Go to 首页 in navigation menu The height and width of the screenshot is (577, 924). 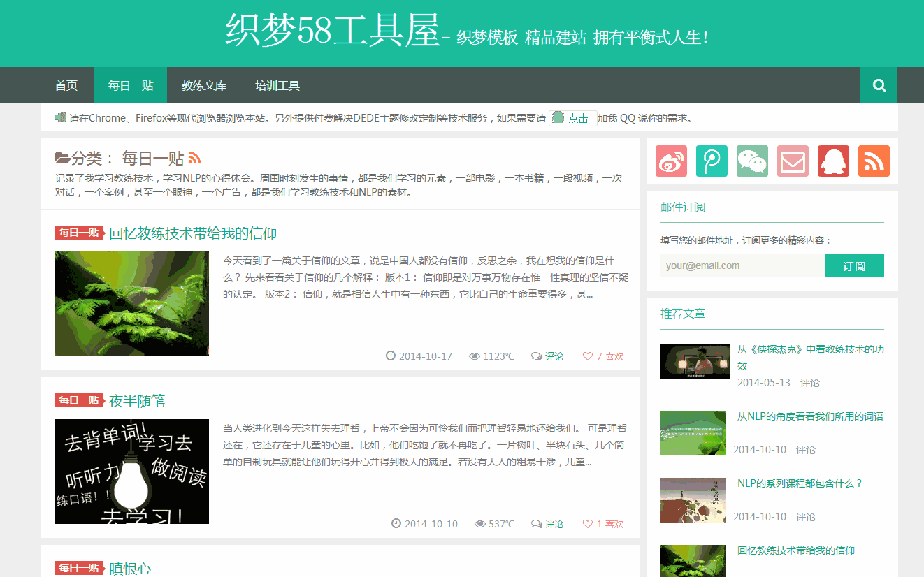coord(66,85)
